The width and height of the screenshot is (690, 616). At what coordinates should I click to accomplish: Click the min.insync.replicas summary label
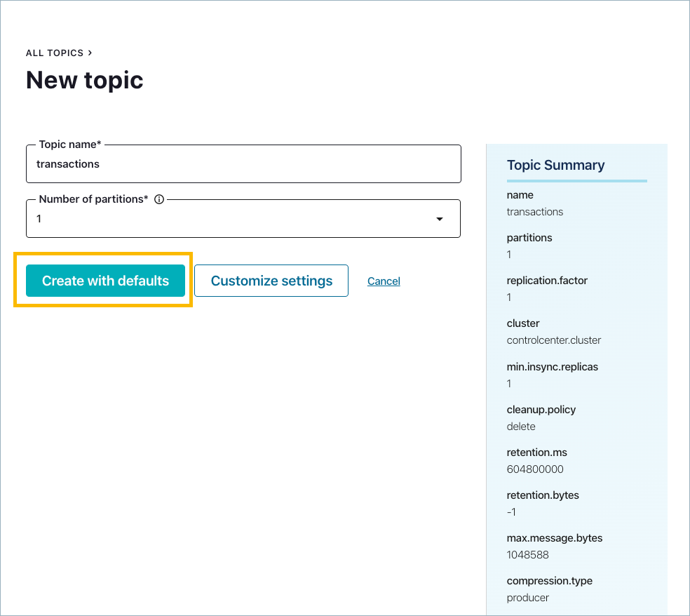(553, 366)
